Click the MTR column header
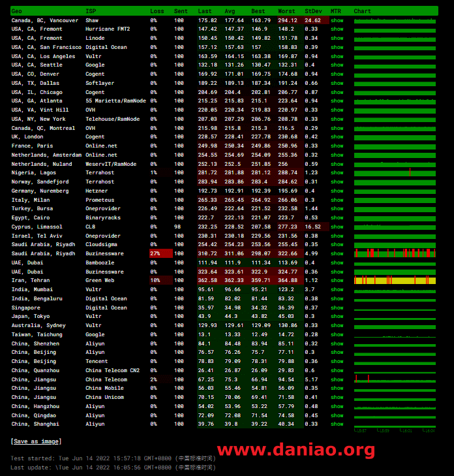454x476 pixels. click(x=336, y=11)
